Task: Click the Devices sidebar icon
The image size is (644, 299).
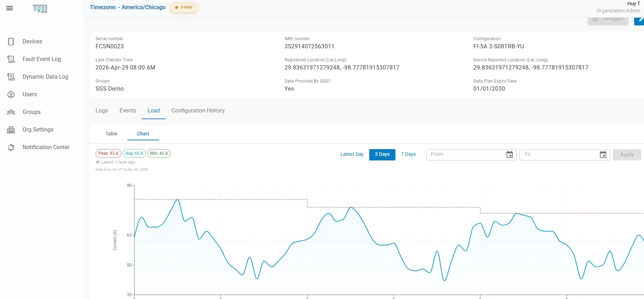Action: coord(11,42)
